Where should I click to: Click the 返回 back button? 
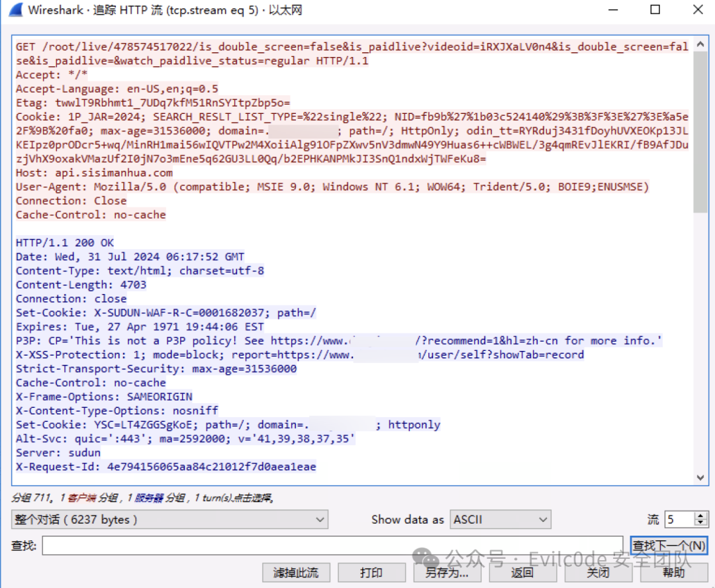point(522,573)
